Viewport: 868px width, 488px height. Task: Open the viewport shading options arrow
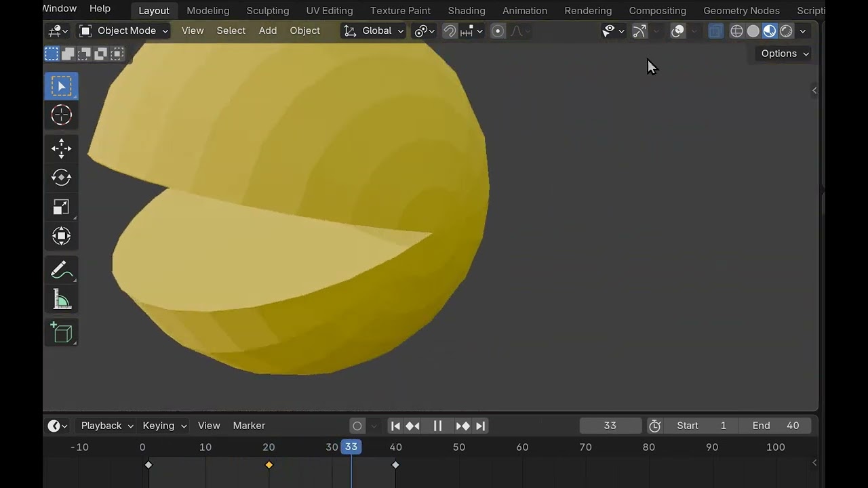pos(803,30)
